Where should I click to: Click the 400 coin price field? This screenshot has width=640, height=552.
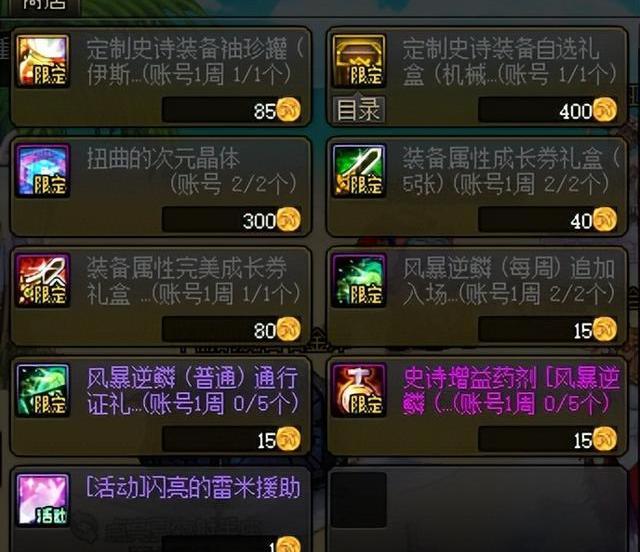[548, 109]
